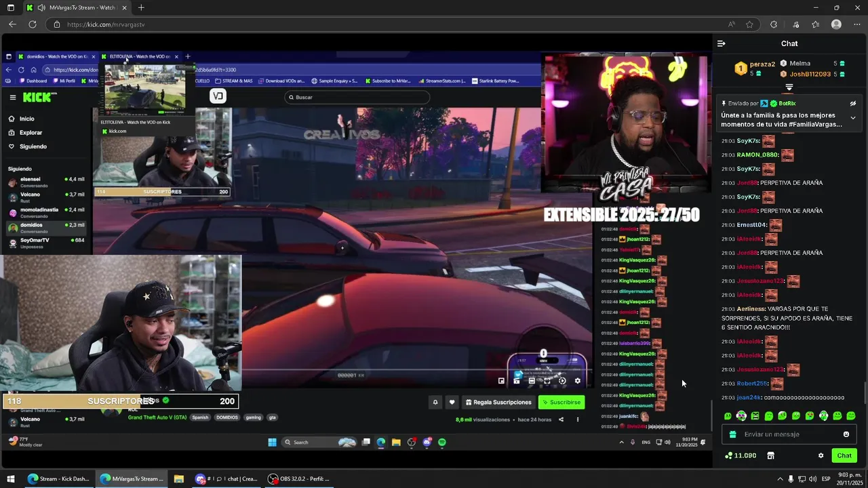Open chat settings gear
Screen dimensions: 868x488
coord(821,455)
